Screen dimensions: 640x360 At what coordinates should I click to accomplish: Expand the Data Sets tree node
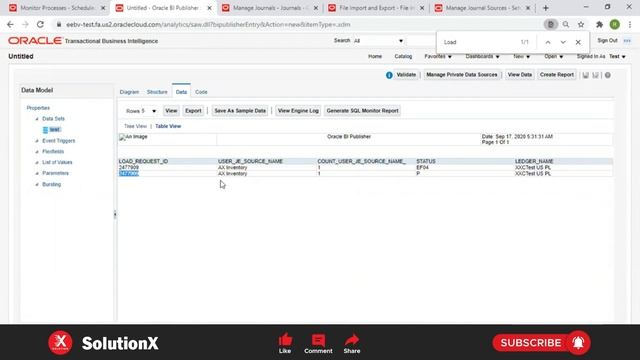tap(37, 119)
